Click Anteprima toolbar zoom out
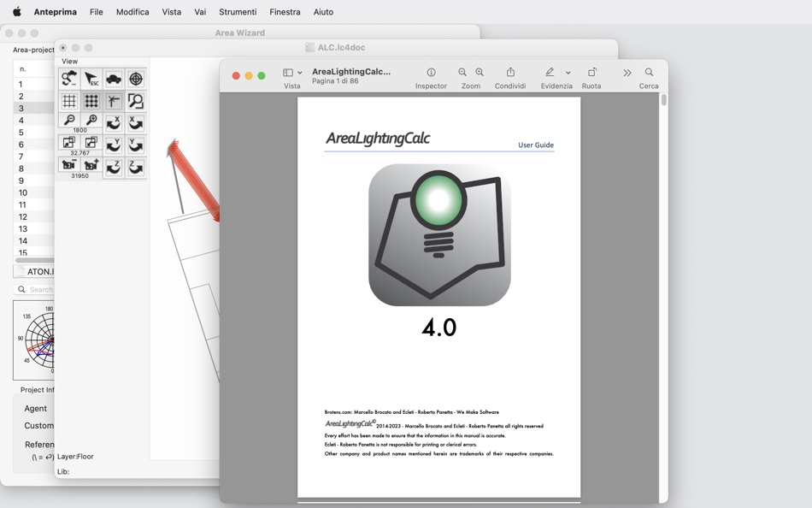This screenshot has width=812, height=508. coord(462,72)
